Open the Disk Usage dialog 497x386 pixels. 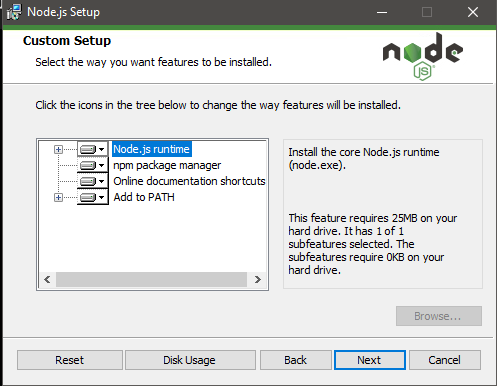(190, 360)
